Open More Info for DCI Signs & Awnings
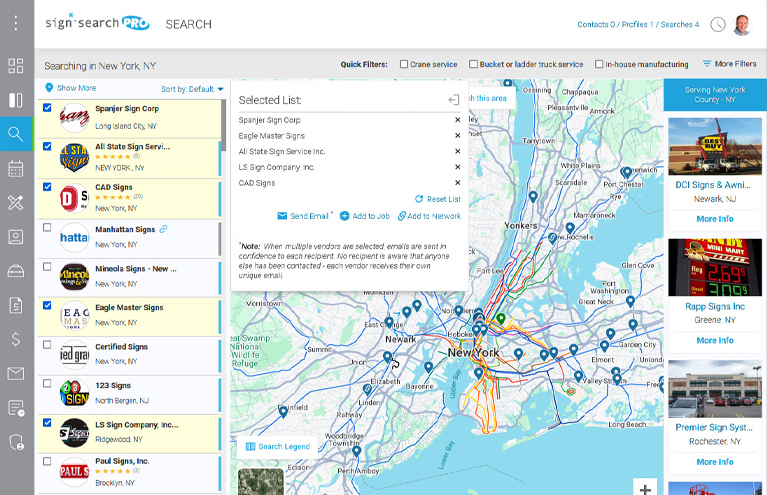The height and width of the screenshot is (495, 767). [x=715, y=219]
